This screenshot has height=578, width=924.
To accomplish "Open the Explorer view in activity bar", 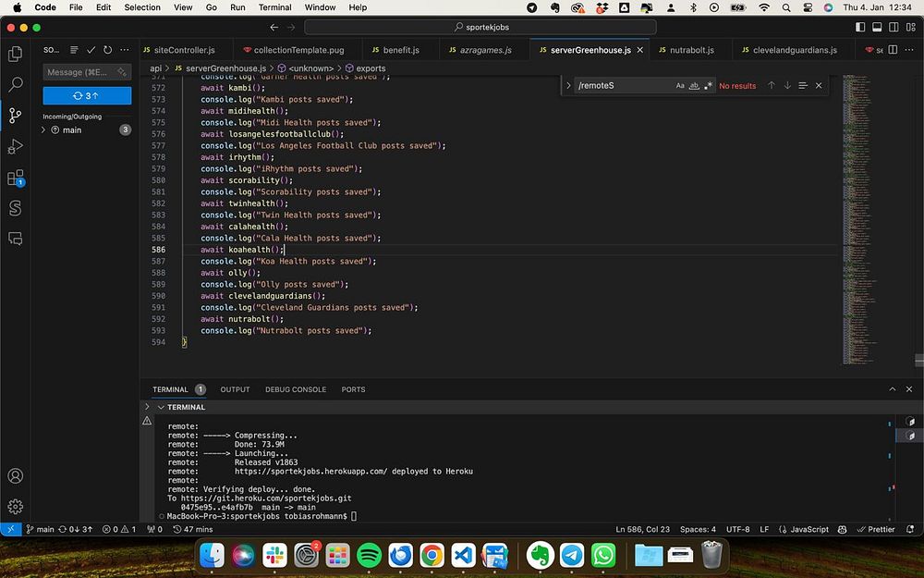I will point(15,54).
